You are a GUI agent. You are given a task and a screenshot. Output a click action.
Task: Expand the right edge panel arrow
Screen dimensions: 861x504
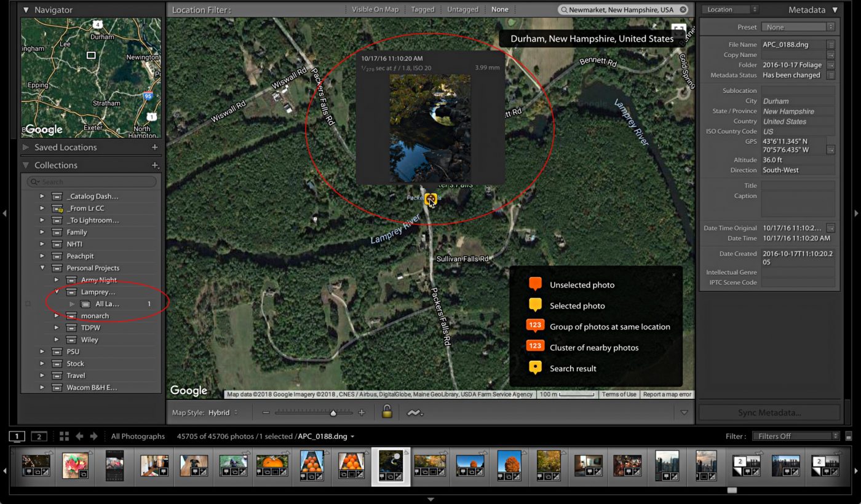[856, 213]
